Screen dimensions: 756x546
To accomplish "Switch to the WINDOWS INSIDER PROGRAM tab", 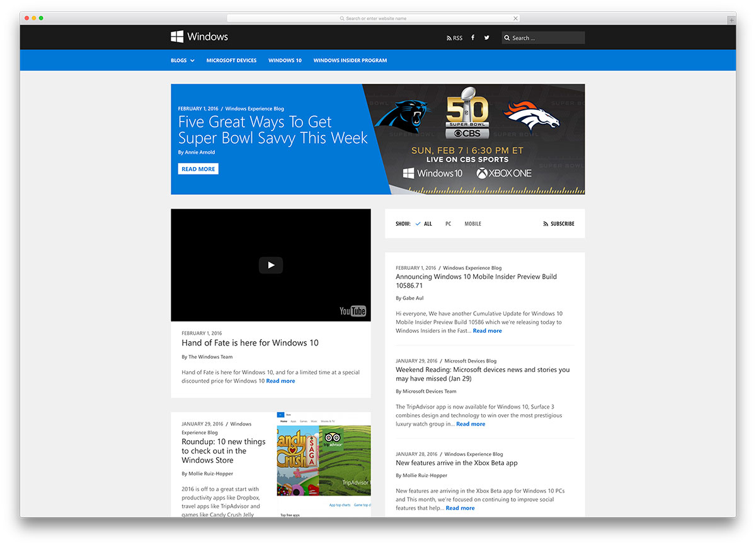I will click(x=350, y=60).
